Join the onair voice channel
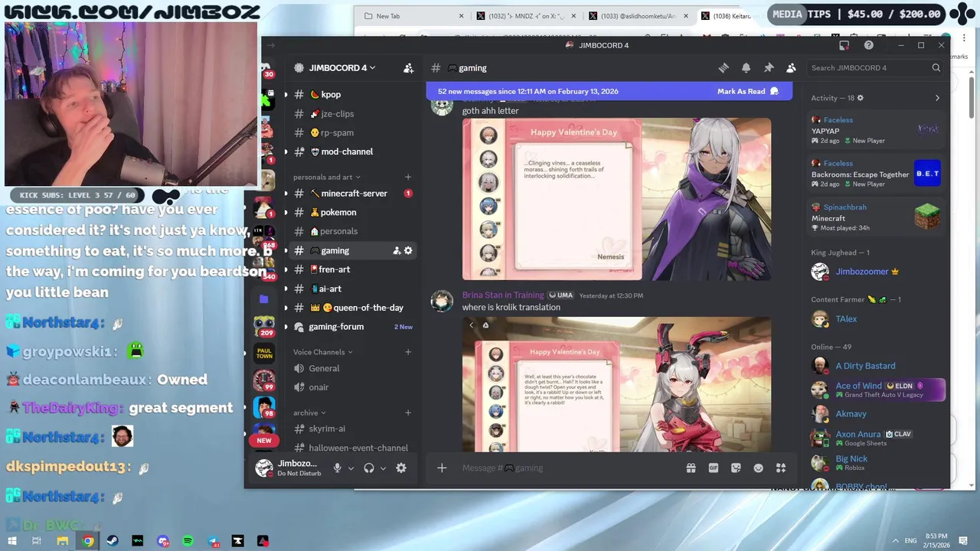The width and height of the screenshot is (980, 551). (352, 387)
